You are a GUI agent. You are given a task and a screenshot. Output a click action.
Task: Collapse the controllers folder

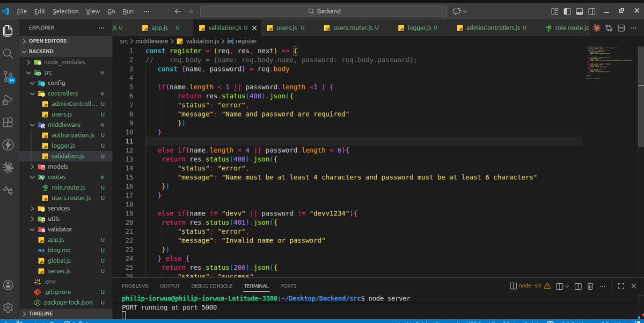[x=65, y=93]
